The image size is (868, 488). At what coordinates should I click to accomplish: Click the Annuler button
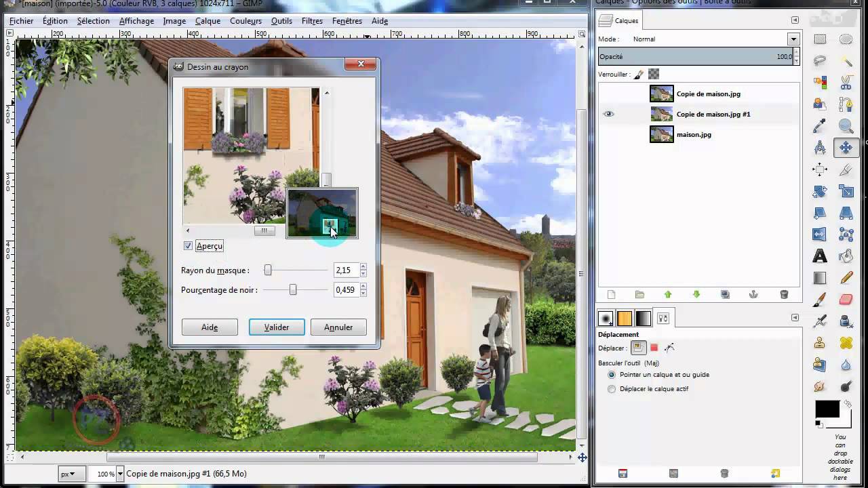(x=338, y=327)
